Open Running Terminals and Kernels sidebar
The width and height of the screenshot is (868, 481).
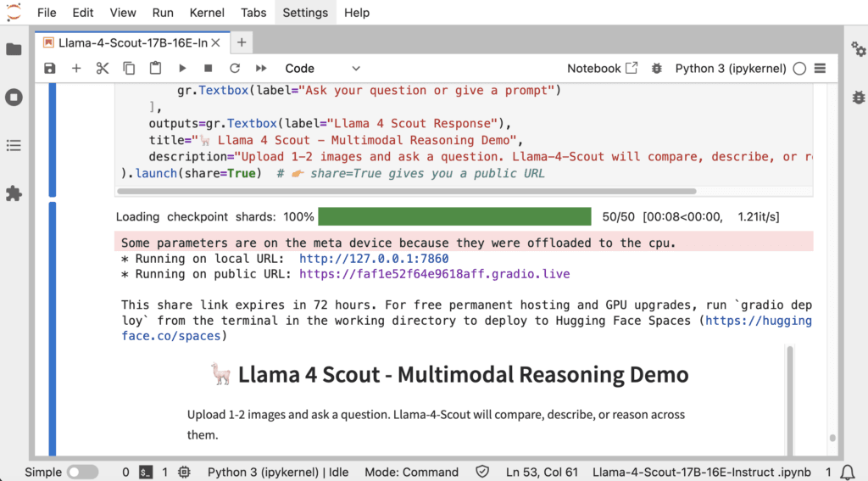coord(14,98)
